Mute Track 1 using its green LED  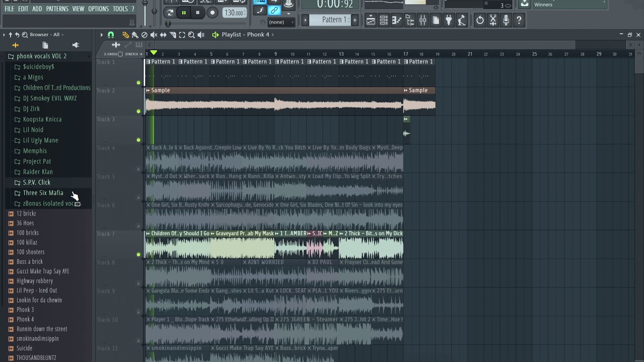pos(138,82)
